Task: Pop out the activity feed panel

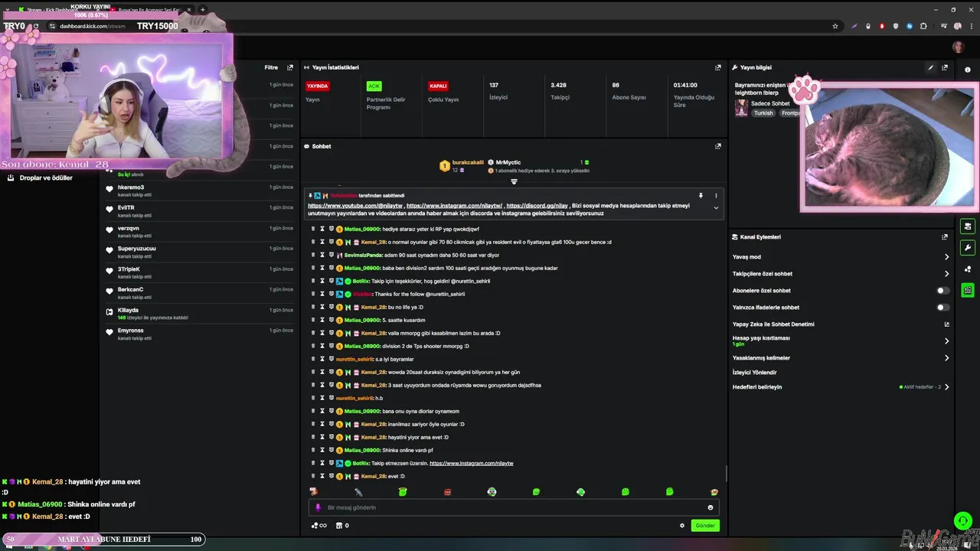Action: [x=290, y=67]
